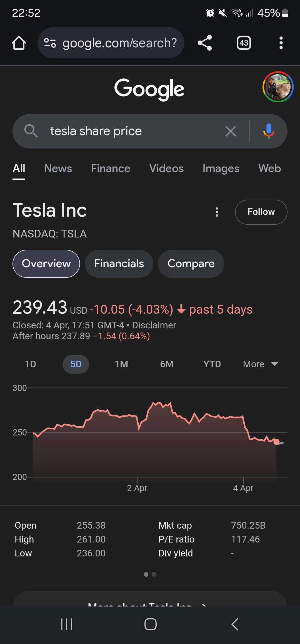Open Chrome's three-dot overflow menu
The image size is (300, 644).
click(281, 43)
